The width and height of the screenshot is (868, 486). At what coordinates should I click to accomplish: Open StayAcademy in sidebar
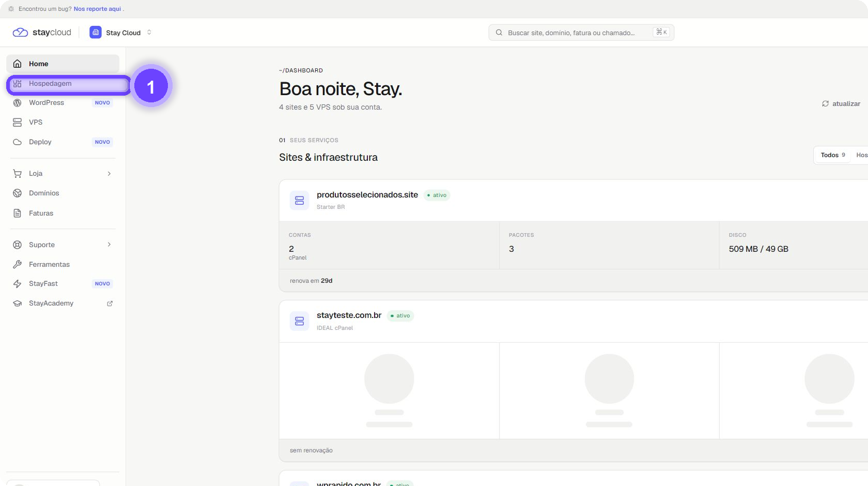click(x=63, y=303)
